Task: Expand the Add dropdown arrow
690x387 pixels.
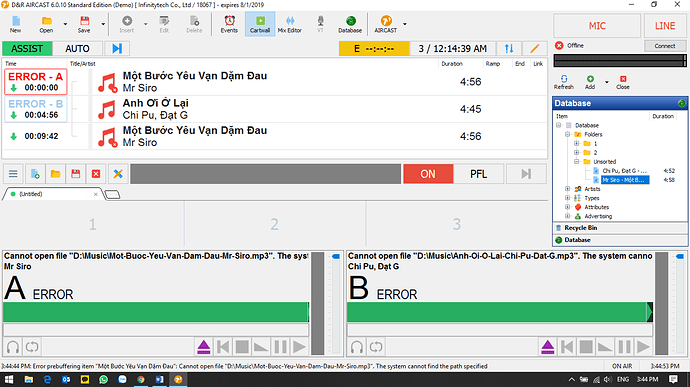Action: click(606, 82)
